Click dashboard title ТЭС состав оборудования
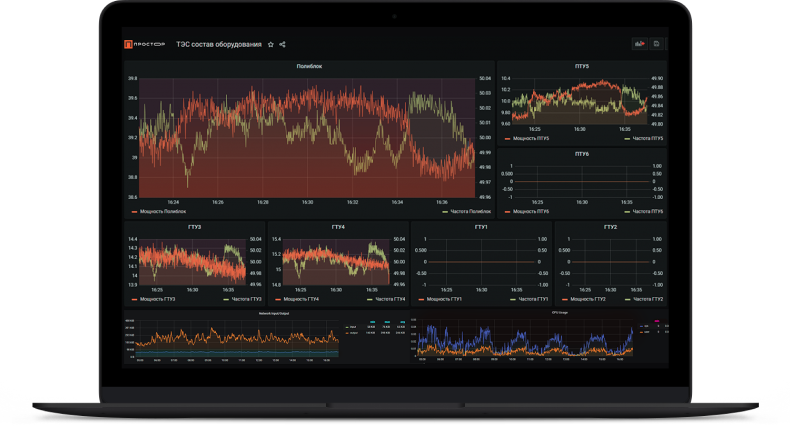This screenshot has height=427, width=790. (x=218, y=44)
